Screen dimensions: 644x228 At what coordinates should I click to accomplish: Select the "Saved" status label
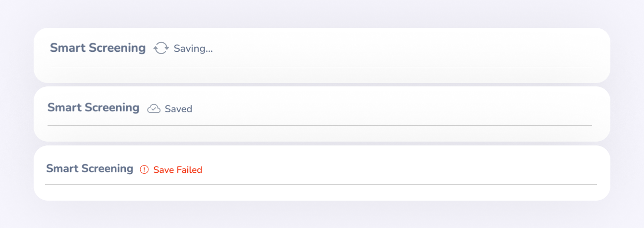[178, 109]
